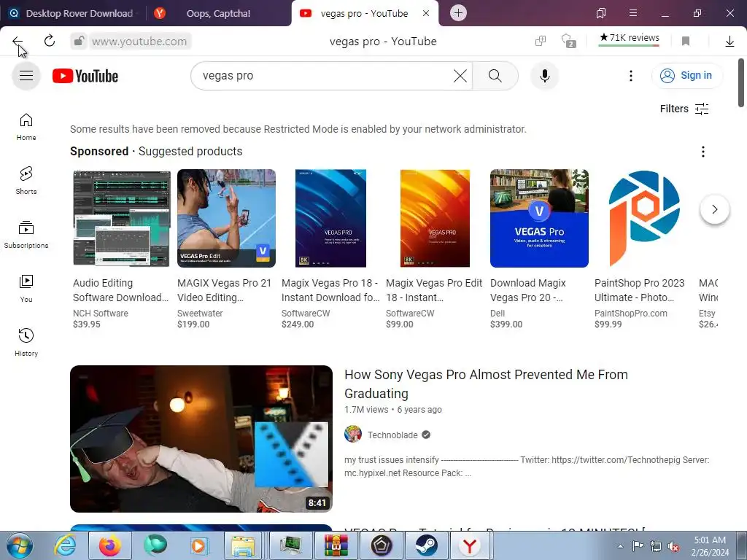Open WinRAR from the taskbar

pos(336,545)
